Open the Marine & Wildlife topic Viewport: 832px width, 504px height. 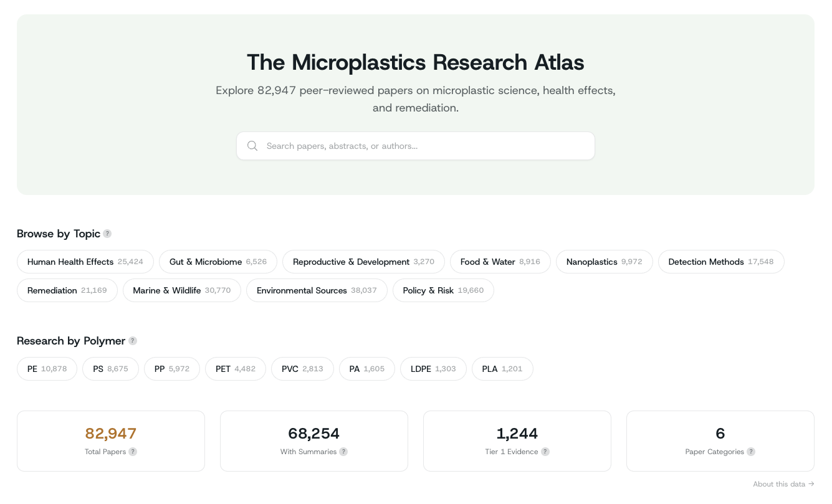click(x=181, y=290)
